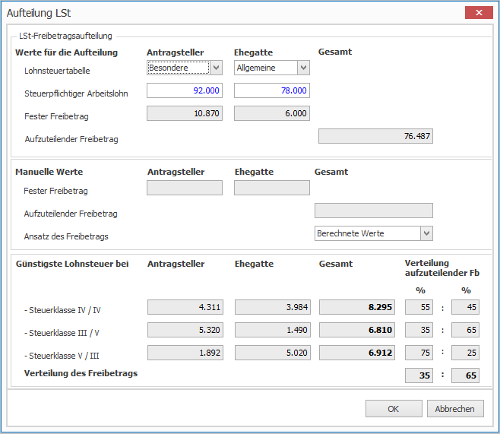Image resolution: width=500 pixels, height=434 pixels.
Task: Select Steuerklasse IV/IV Antragsteller value 4.311
Action: click(185, 307)
